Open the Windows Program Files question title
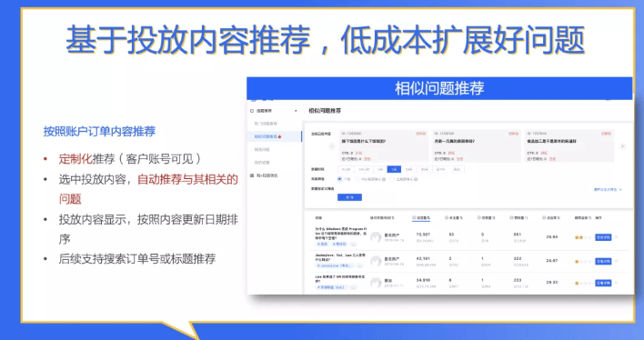The width and height of the screenshot is (644, 340). pyautogui.click(x=340, y=234)
